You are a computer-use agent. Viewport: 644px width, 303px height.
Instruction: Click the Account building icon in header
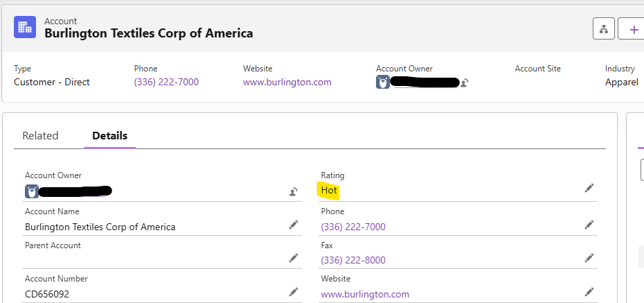[x=25, y=27]
